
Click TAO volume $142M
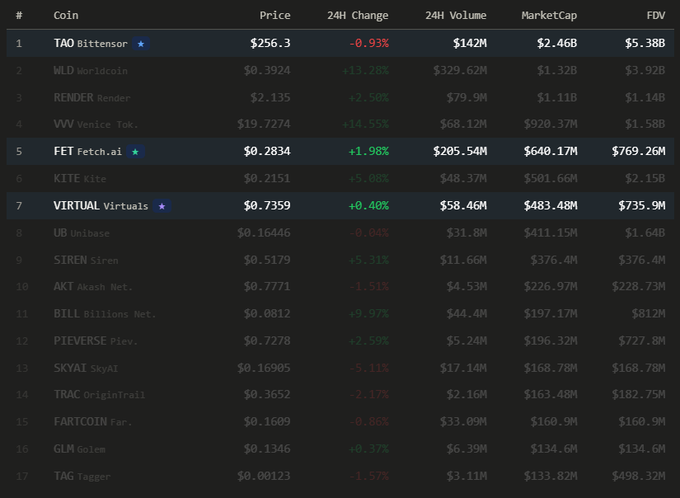pyautogui.click(x=470, y=43)
